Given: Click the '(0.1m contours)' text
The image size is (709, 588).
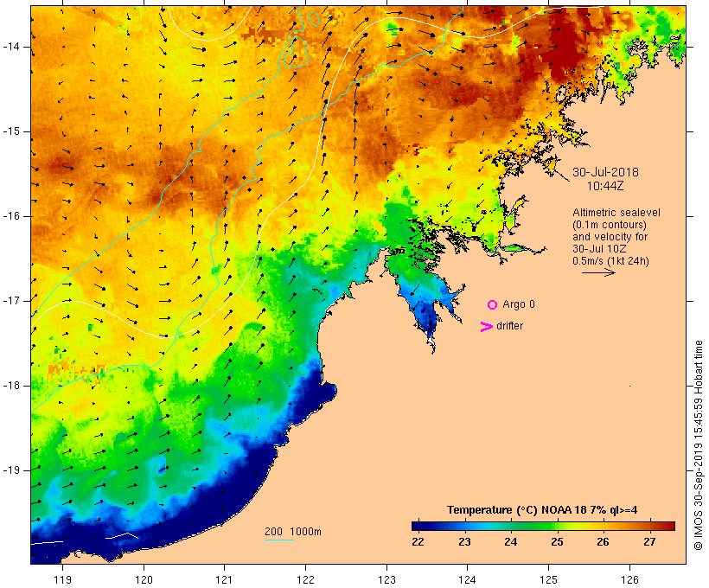Looking at the screenshot, I should 610,225.
